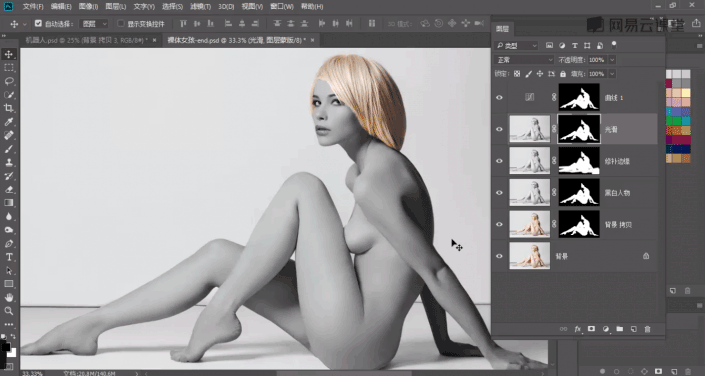Select the Crop tool

click(x=9, y=108)
